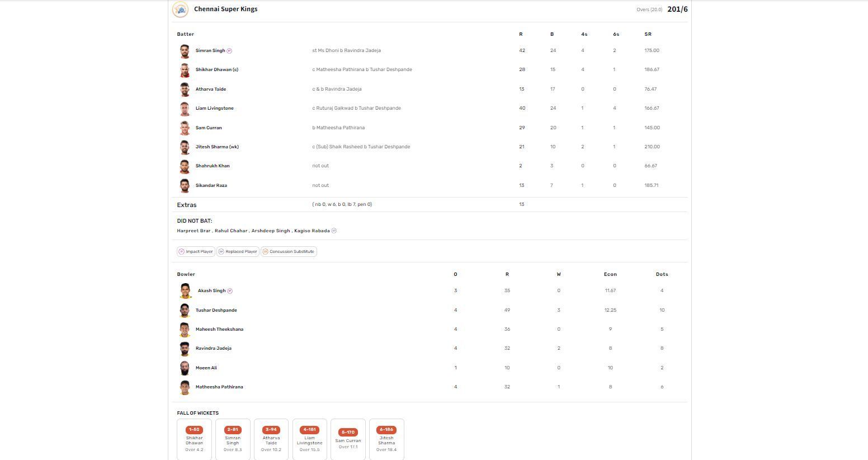Click the replaced player icon beside Kagiso Rabada

[334, 231]
